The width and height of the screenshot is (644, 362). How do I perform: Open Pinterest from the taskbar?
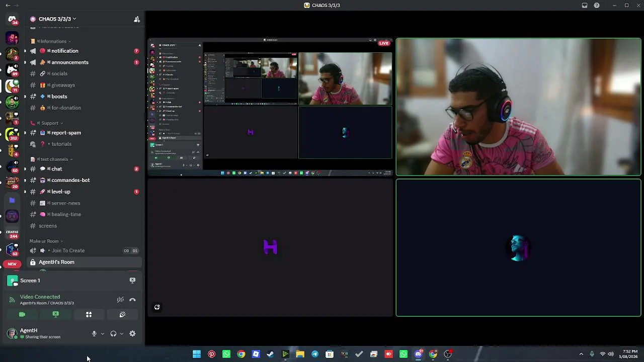[211, 354]
